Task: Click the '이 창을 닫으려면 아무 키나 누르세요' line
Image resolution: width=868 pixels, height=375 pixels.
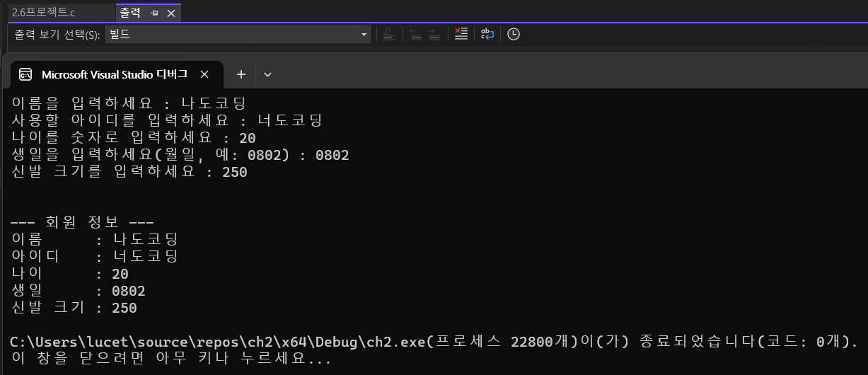Action: [171, 359]
